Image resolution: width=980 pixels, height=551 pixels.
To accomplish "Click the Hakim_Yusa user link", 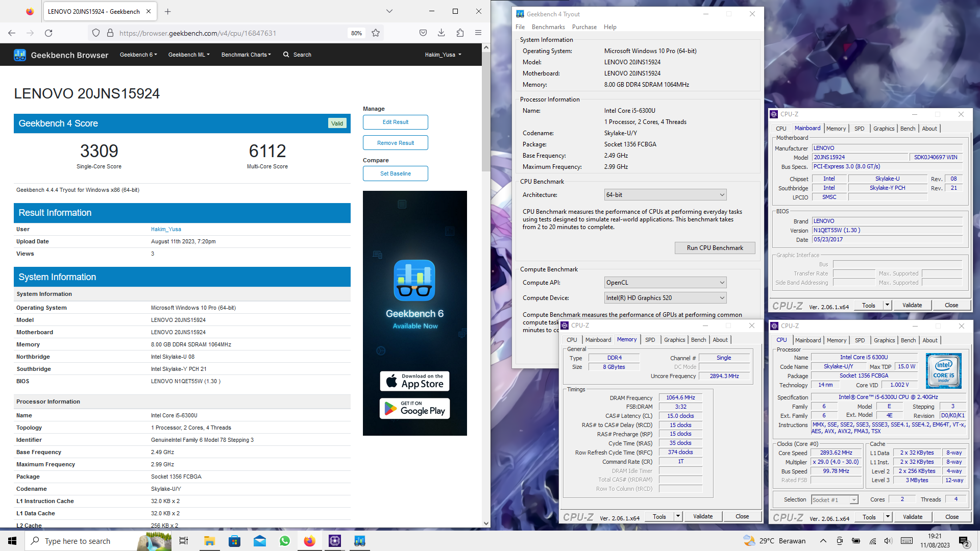I will pyautogui.click(x=166, y=230).
